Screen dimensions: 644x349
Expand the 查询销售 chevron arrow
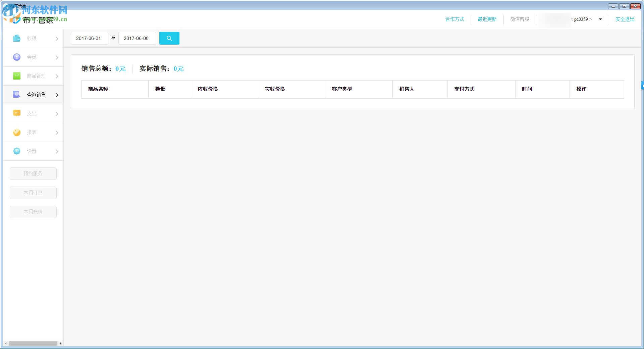(57, 95)
